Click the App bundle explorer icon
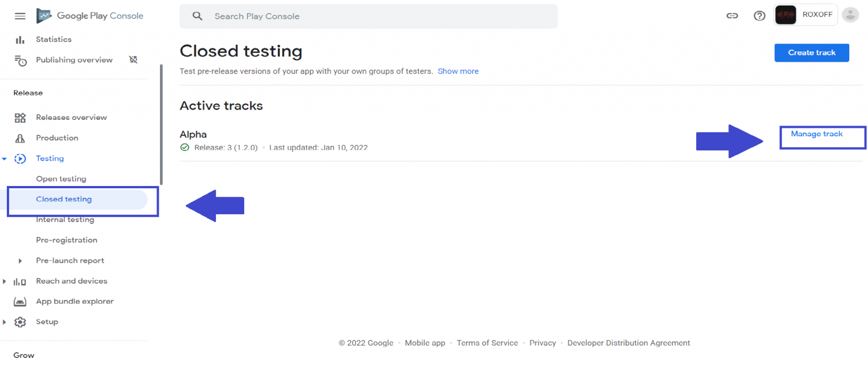Image resolution: width=868 pixels, height=367 pixels. click(x=20, y=301)
